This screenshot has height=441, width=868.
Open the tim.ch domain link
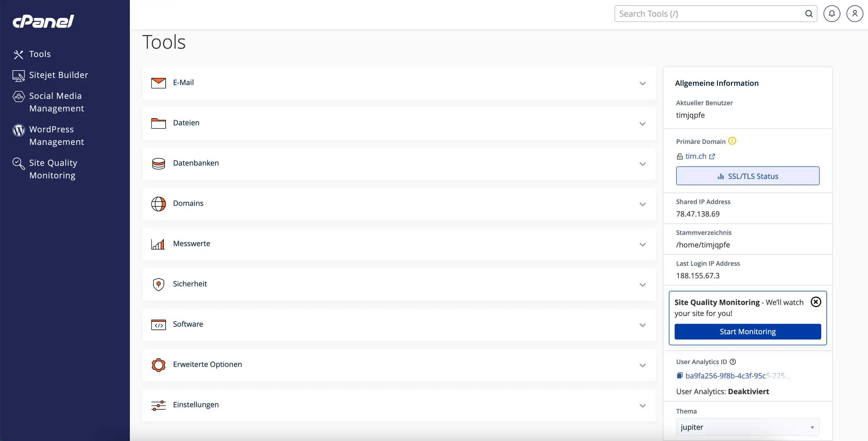[x=695, y=156]
